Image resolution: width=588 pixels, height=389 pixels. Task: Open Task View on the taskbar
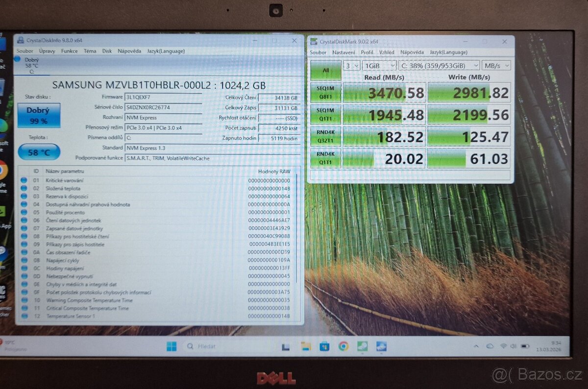(x=286, y=347)
